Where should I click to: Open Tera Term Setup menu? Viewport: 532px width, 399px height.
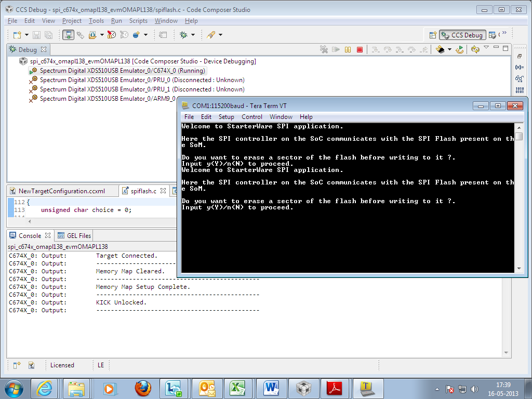coord(227,117)
